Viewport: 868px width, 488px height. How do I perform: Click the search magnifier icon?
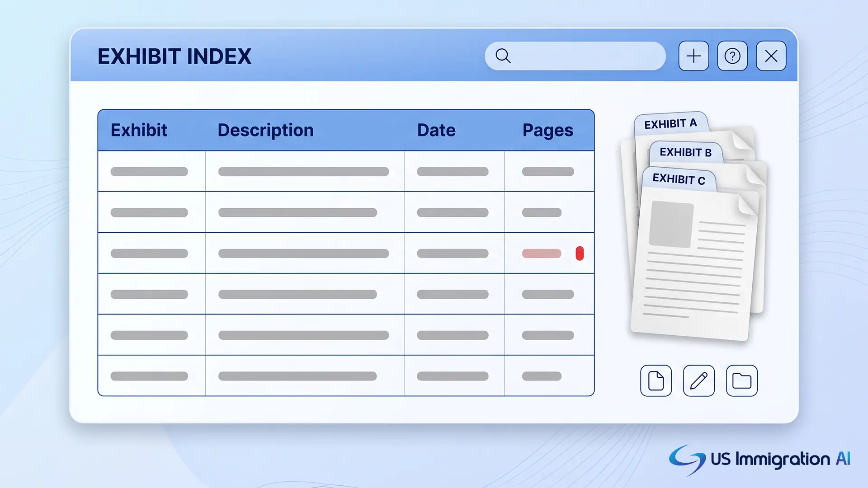coord(503,56)
